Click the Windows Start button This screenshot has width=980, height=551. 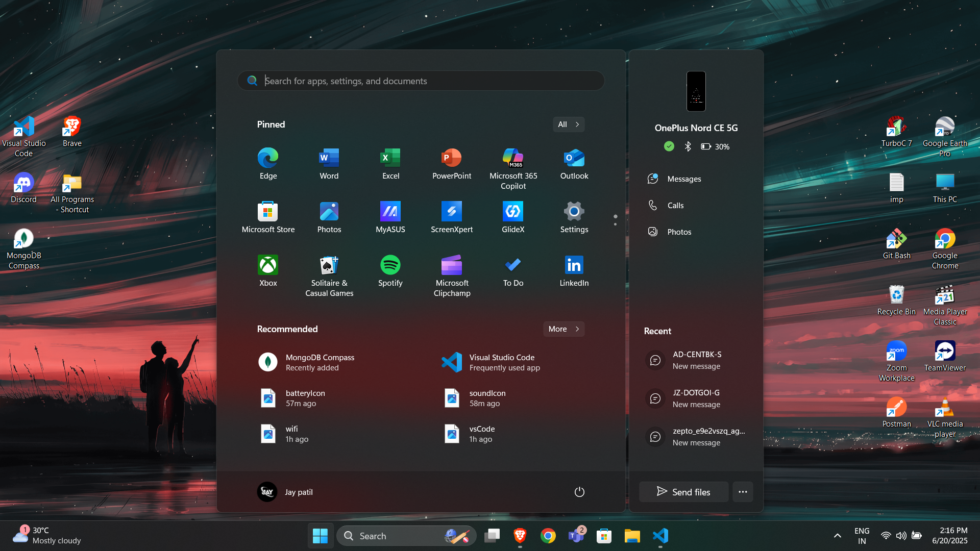coord(320,536)
